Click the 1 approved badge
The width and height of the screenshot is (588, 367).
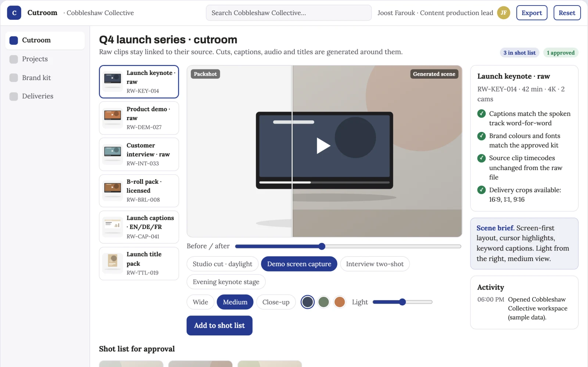coord(560,53)
